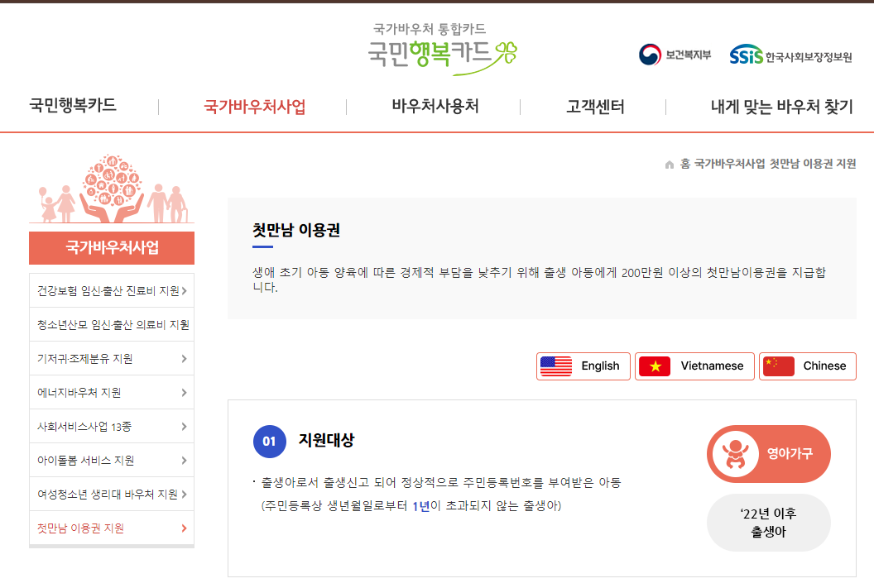Select 여성청소년 생리대 바우처 지원 sidebar item

tap(112, 495)
